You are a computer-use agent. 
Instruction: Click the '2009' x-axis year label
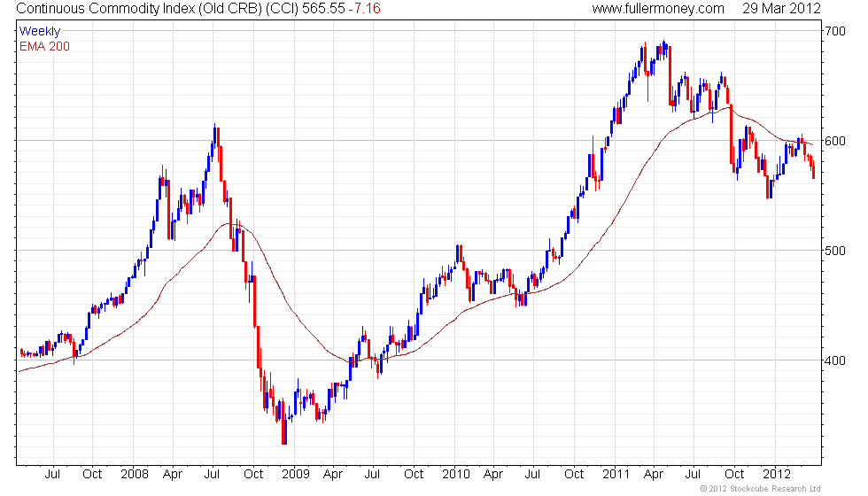tap(296, 474)
